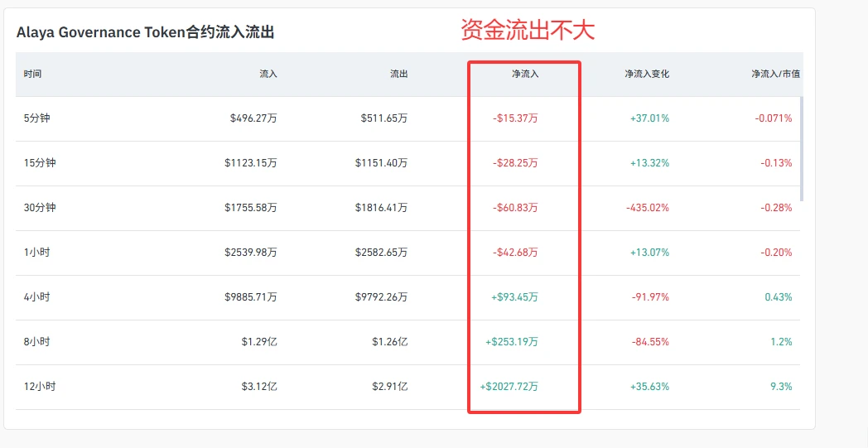The height and width of the screenshot is (448, 868).
Task: Click the 净流入/市值 column header
Action: (x=775, y=74)
